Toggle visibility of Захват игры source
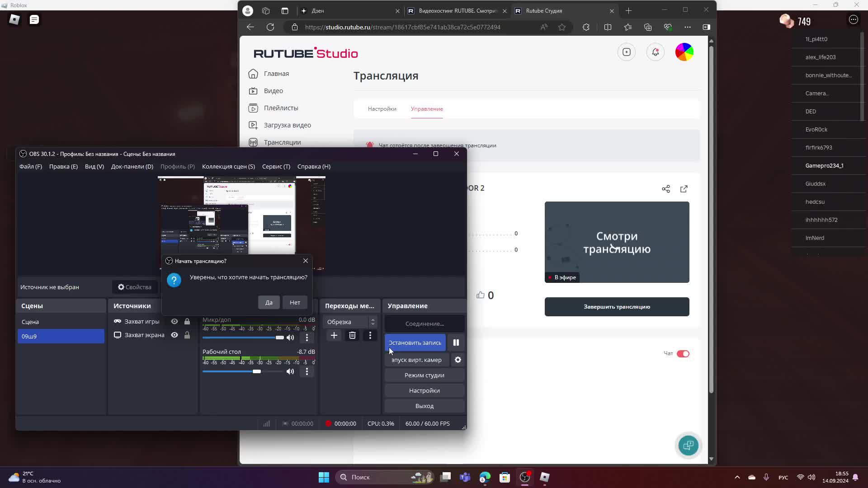This screenshot has width=868, height=488. (x=175, y=321)
